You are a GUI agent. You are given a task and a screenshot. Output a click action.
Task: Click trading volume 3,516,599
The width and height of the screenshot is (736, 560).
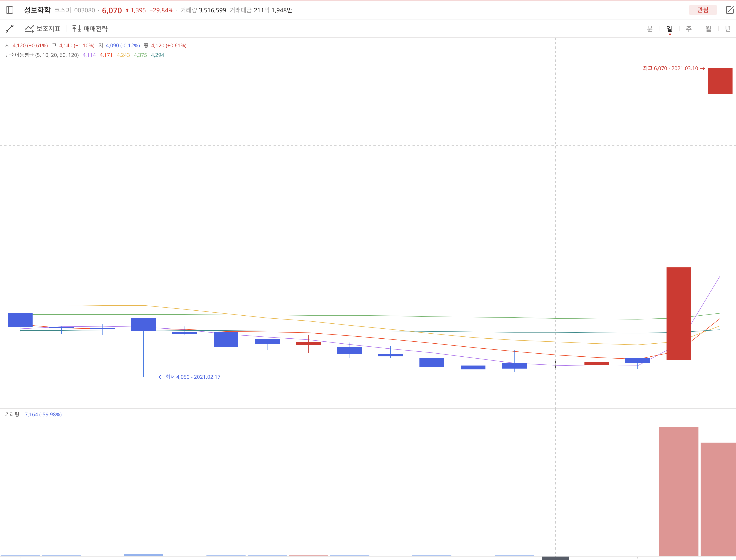pos(212,10)
